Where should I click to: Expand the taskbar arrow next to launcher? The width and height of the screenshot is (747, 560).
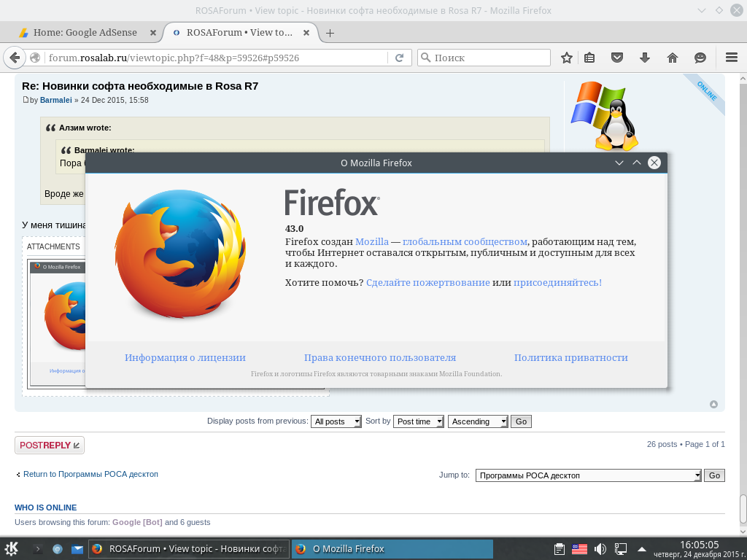(39, 549)
